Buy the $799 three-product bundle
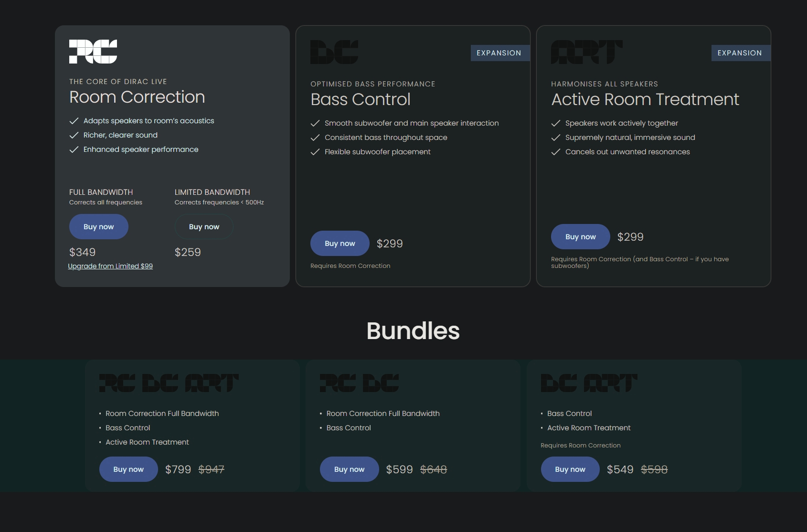Image resolution: width=807 pixels, height=532 pixels. pyautogui.click(x=128, y=469)
